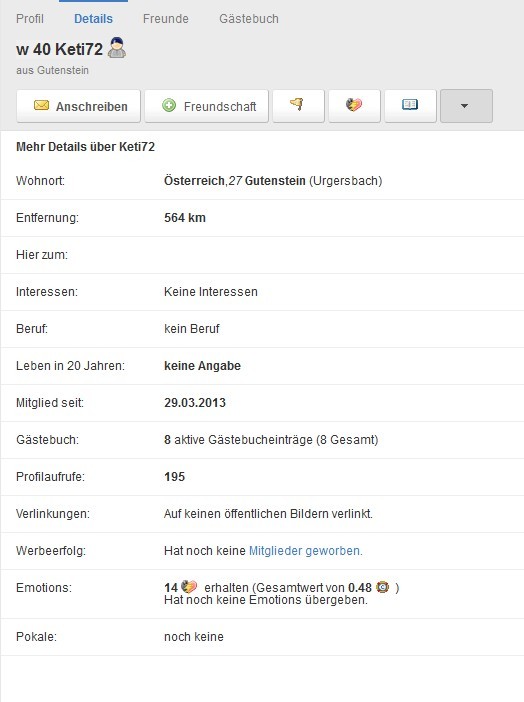Click the envelope icon on Anschreiben
This screenshot has width=524, height=702.
[x=41, y=105]
